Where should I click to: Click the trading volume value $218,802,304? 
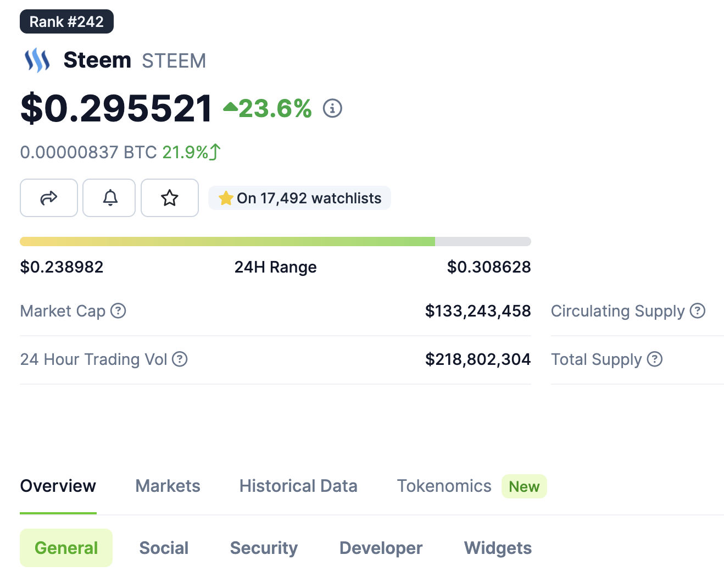coord(478,359)
